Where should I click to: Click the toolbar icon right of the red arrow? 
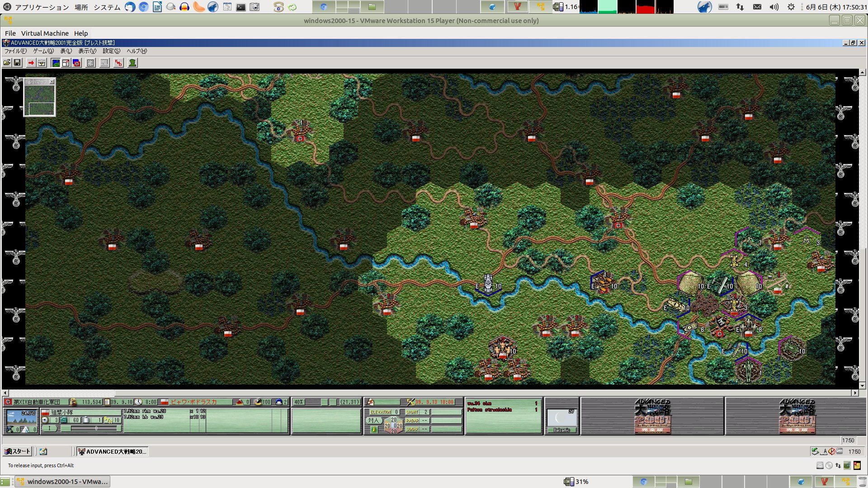(x=42, y=63)
